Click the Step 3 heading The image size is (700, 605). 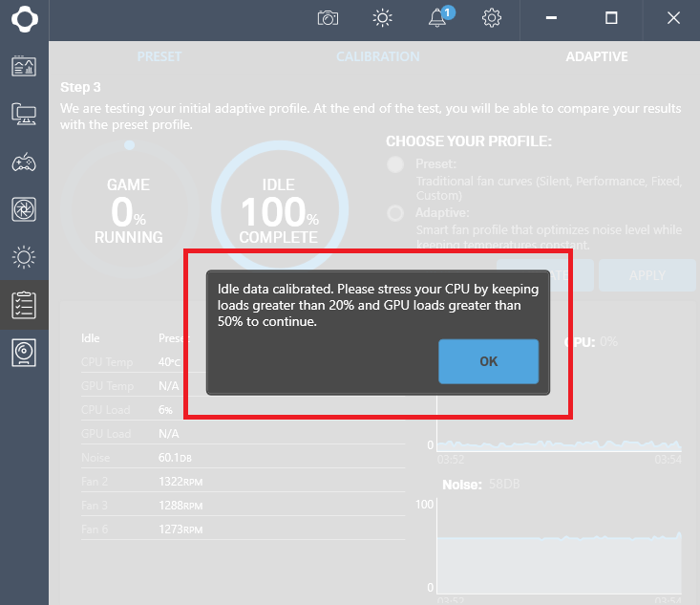[x=80, y=87]
